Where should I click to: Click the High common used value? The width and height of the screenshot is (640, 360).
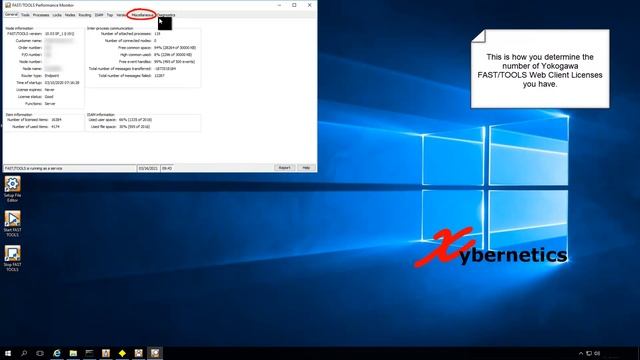[x=173, y=54]
